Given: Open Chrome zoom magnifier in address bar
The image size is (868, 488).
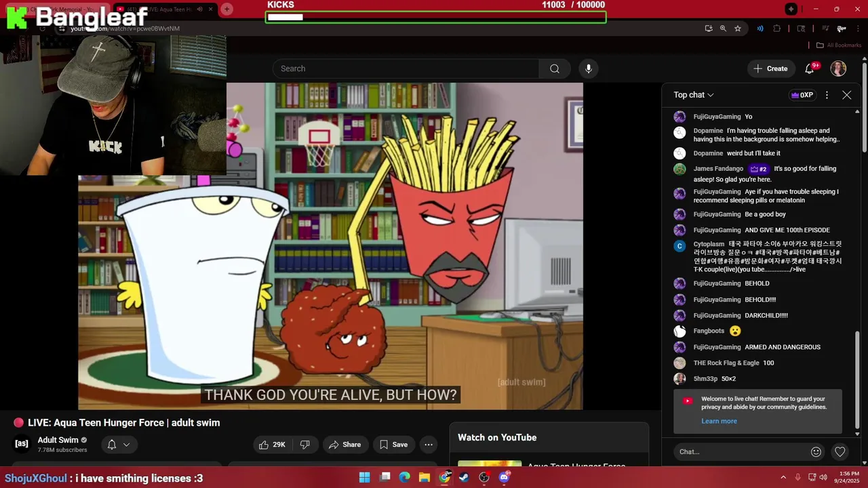Looking at the screenshot, I should coord(723,28).
